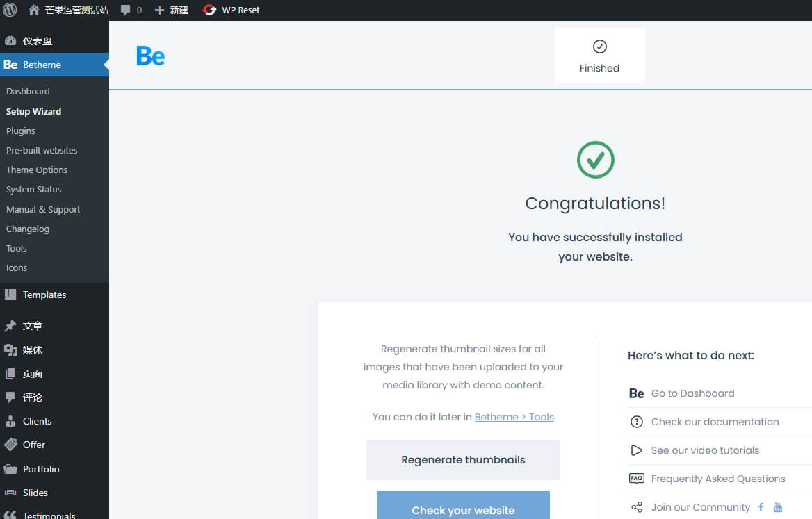
Task: Click the Finished step label
Action: click(599, 68)
